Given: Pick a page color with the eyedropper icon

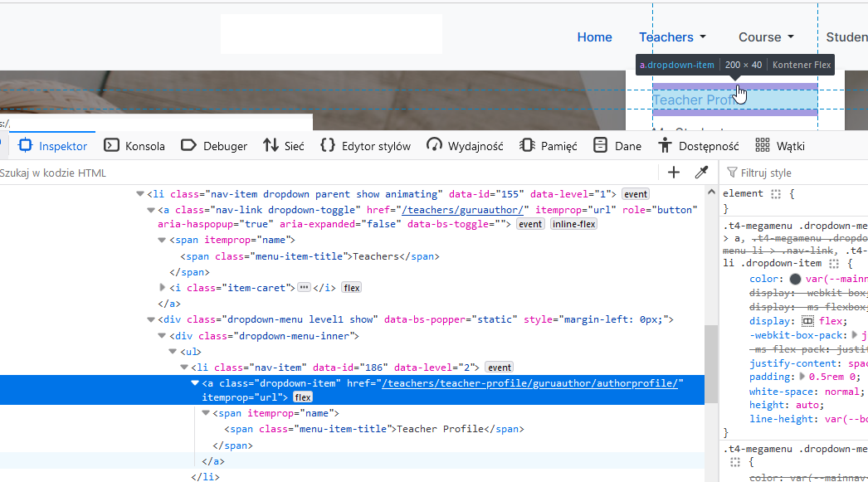Looking at the screenshot, I should [701, 173].
